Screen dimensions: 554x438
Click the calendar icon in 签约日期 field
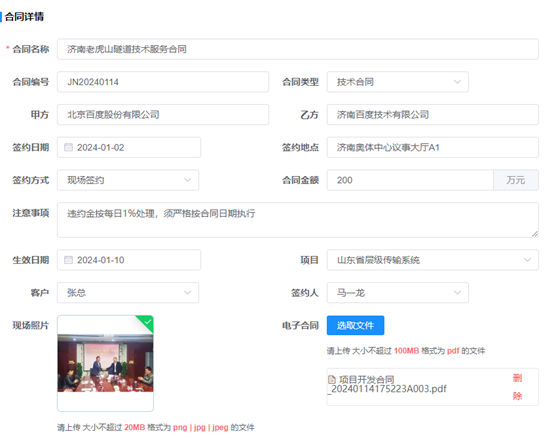(68, 147)
